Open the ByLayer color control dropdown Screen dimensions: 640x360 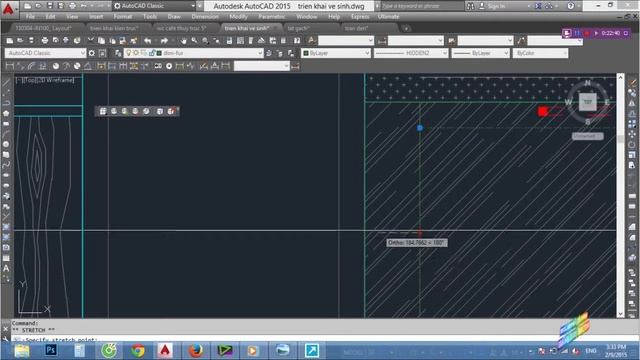(336, 53)
